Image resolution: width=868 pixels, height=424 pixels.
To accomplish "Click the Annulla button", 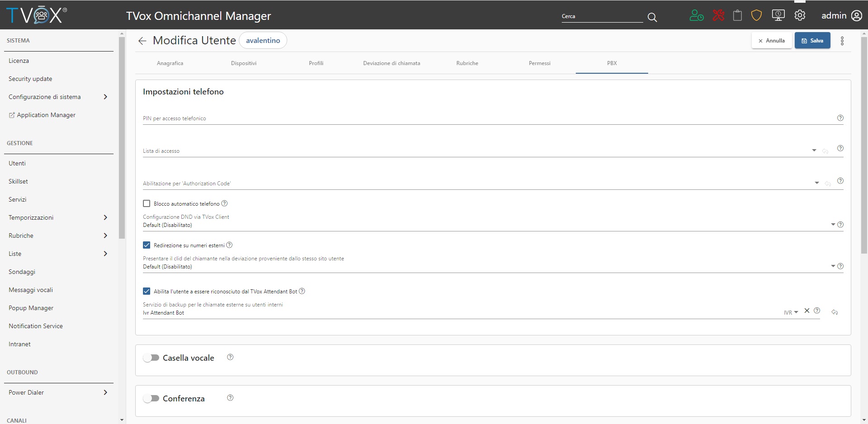I will pyautogui.click(x=772, y=41).
